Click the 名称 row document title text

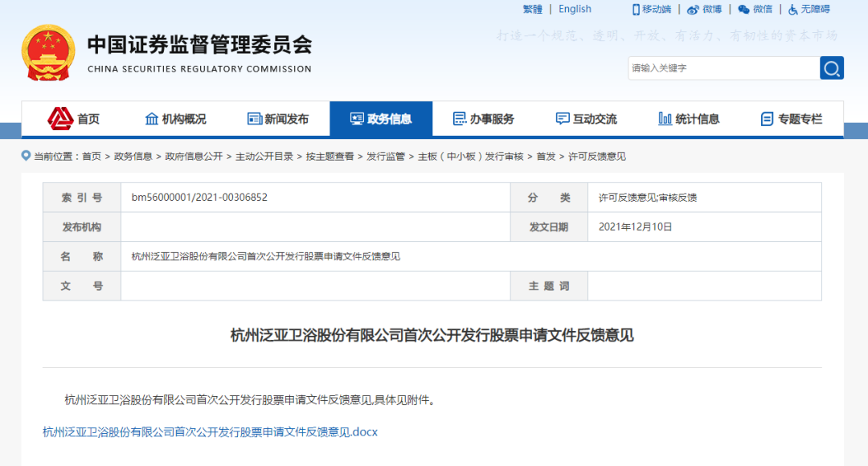pos(266,257)
